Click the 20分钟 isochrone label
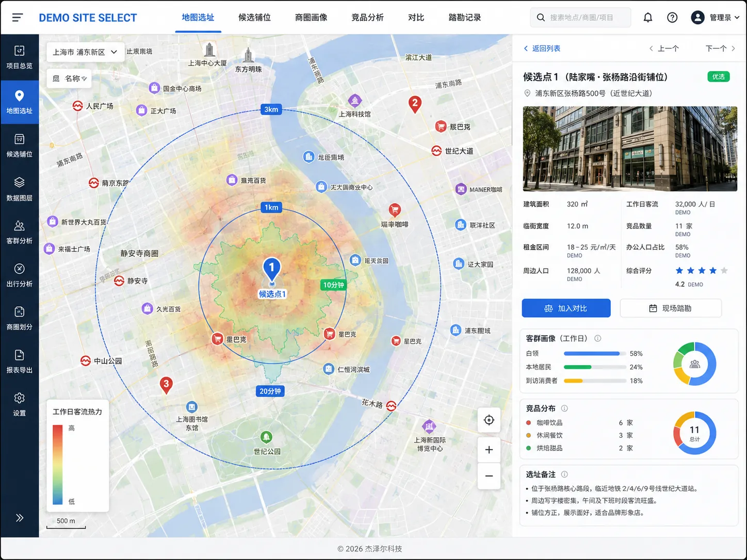The width and height of the screenshot is (747, 560). [x=270, y=391]
